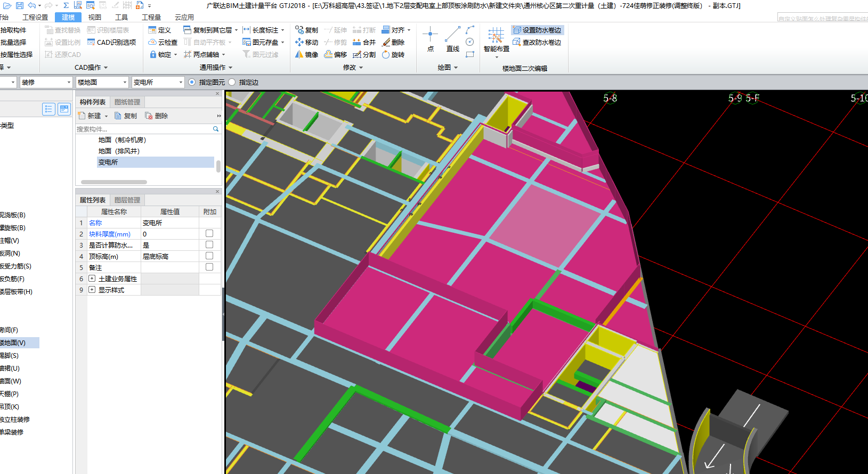868x474 pixels.
Task: Expand the 长度标注 dropdown
Action: tap(282, 30)
